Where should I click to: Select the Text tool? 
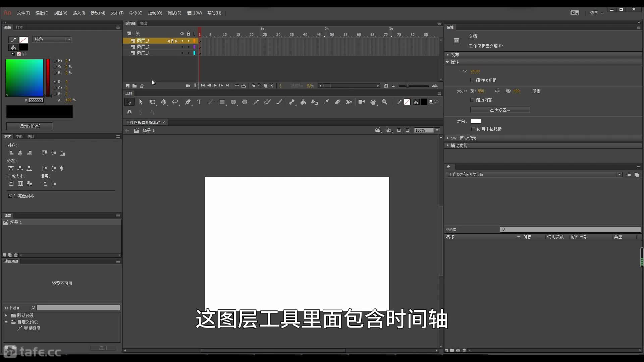tap(199, 102)
